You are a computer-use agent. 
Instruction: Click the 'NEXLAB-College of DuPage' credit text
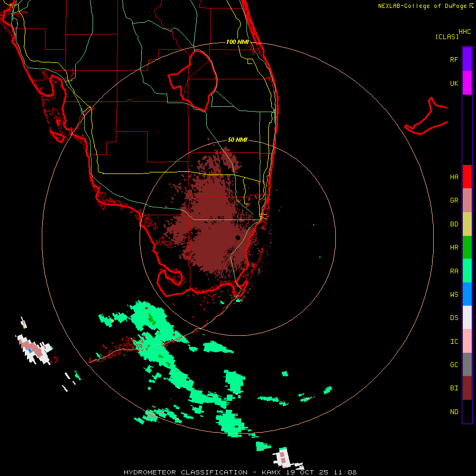click(x=423, y=6)
